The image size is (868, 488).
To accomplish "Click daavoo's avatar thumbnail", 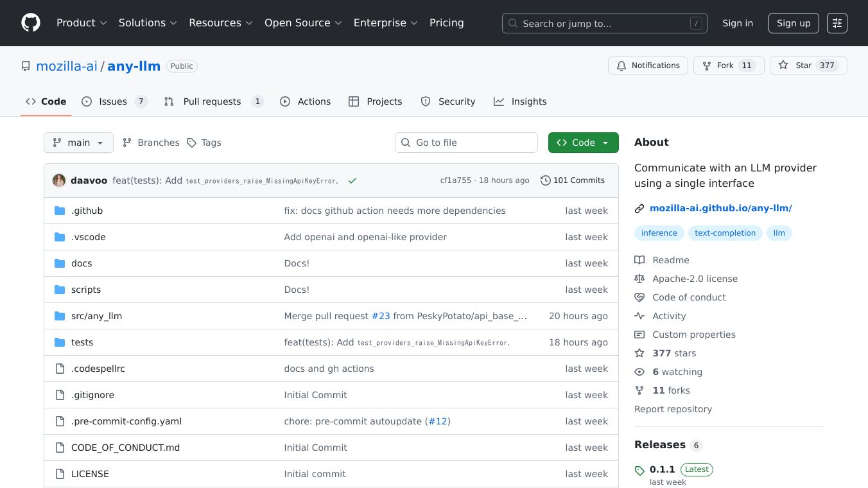I will pyautogui.click(x=59, y=180).
